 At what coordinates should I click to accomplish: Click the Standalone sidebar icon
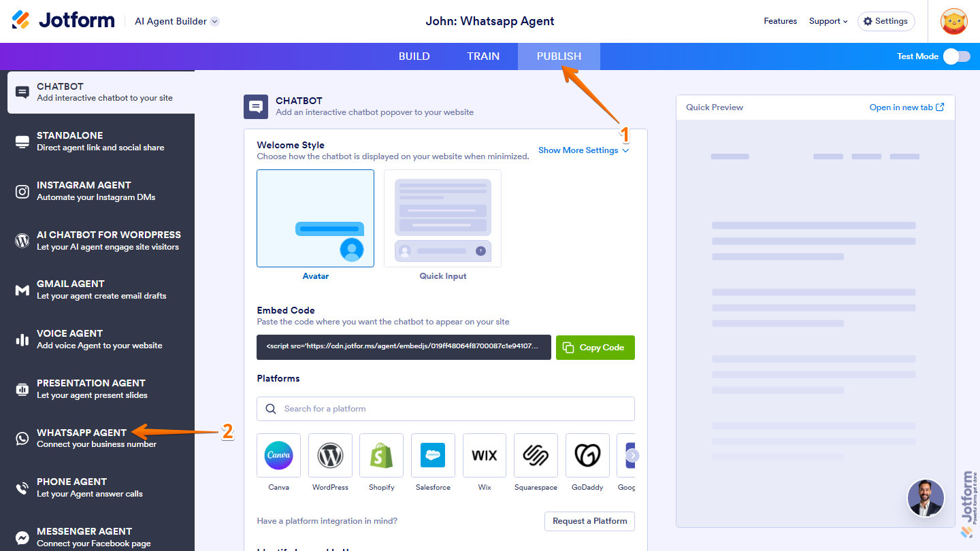(22, 141)
